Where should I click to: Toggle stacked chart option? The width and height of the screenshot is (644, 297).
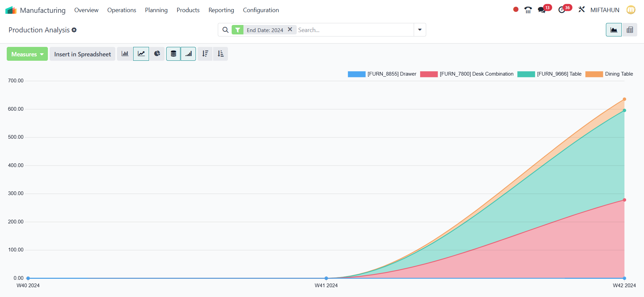tap(173, 54)
